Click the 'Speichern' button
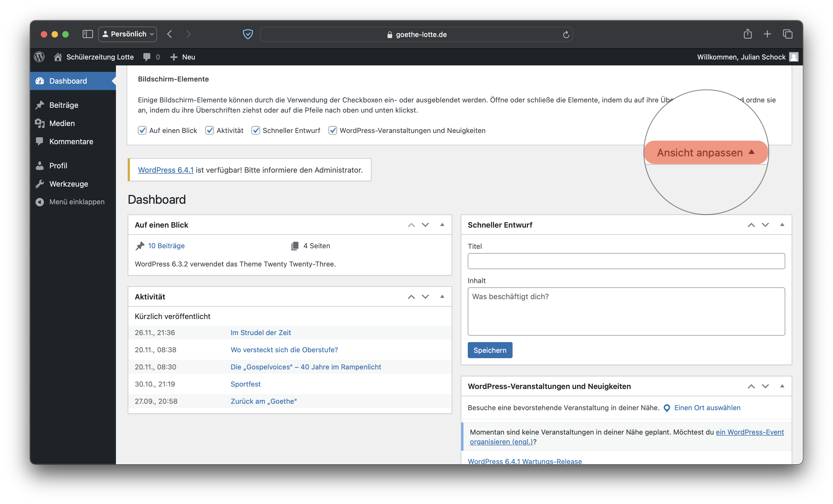The image size is (833, 504). click(x=489, y=350)
